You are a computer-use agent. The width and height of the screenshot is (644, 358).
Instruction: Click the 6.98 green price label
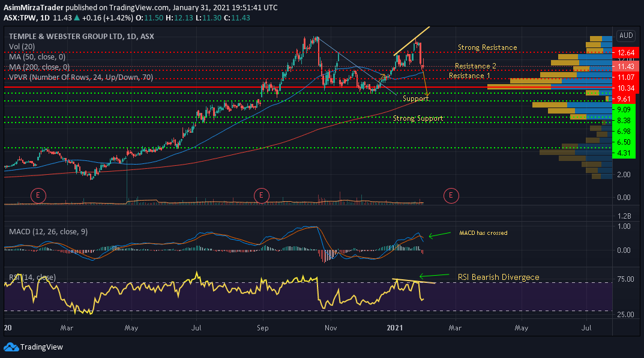[x=624, y=132]
